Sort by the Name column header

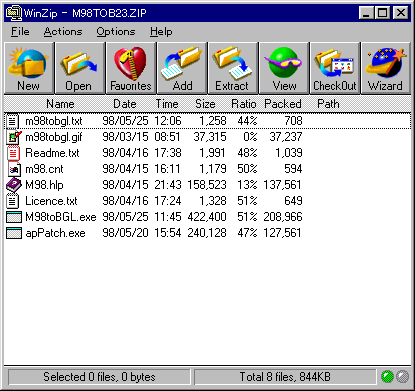[60, 104]
